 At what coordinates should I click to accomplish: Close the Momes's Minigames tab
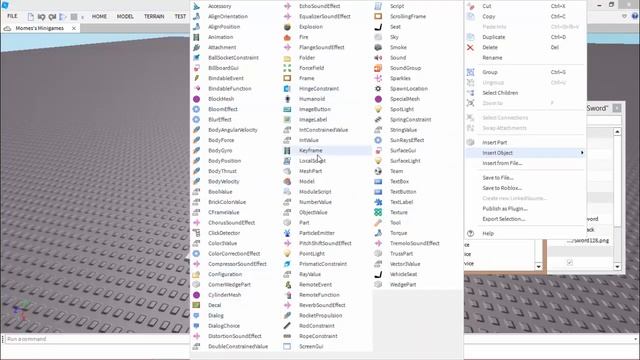(x=74, y=28)
